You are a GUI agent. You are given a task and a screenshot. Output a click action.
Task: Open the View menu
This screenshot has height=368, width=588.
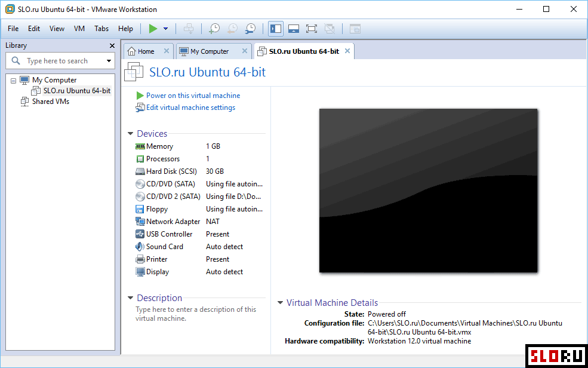[57, 29]
